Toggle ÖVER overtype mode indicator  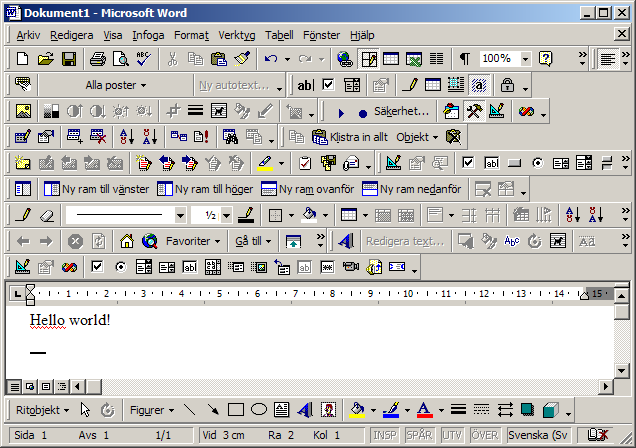click(484, 435)
